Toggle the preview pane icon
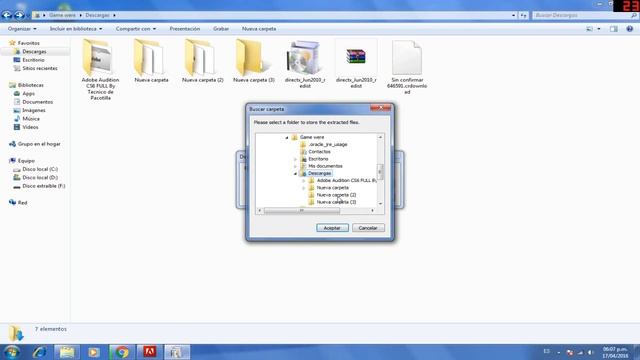Screen dimensions: 640x360 pos(613,29)
